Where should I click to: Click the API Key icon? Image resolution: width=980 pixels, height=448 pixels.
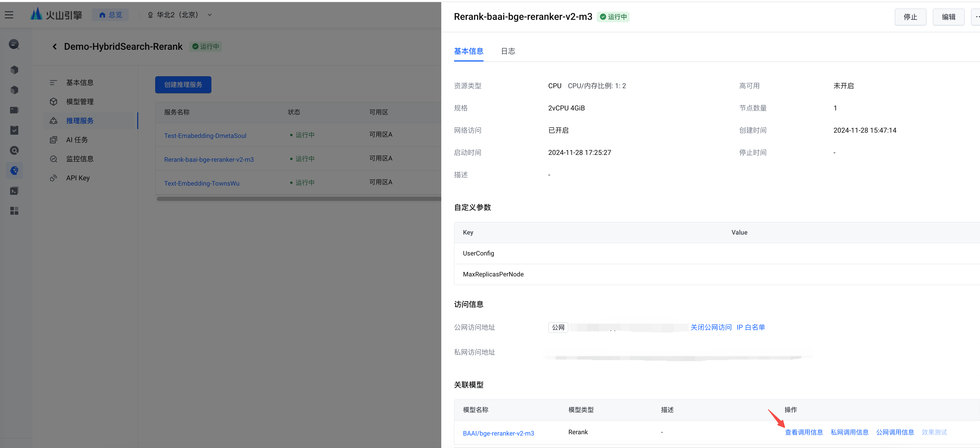[53, 178]
